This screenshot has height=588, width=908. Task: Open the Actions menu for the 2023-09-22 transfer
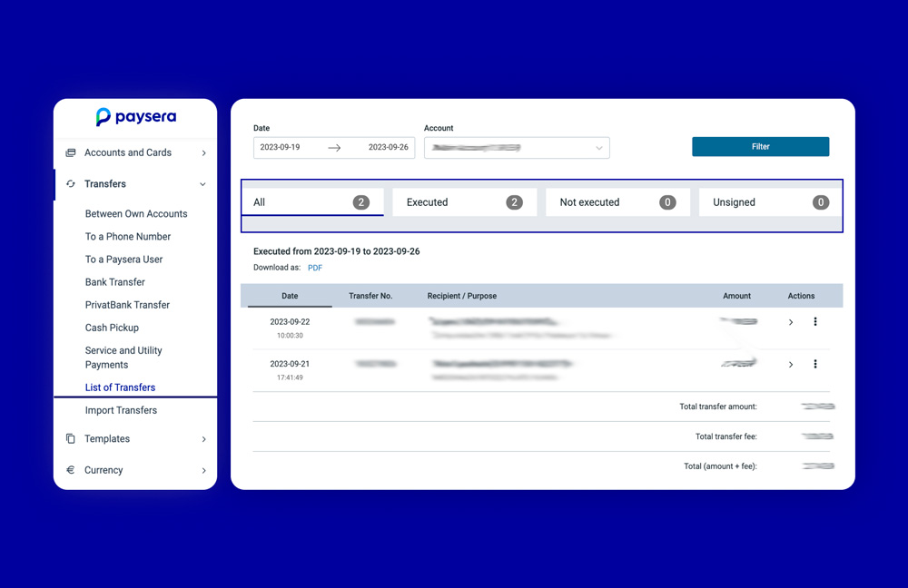click(814, 322)
